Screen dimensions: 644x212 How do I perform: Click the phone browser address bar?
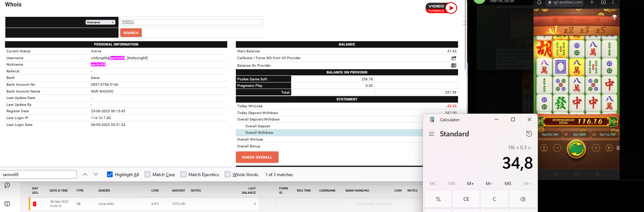564,2
